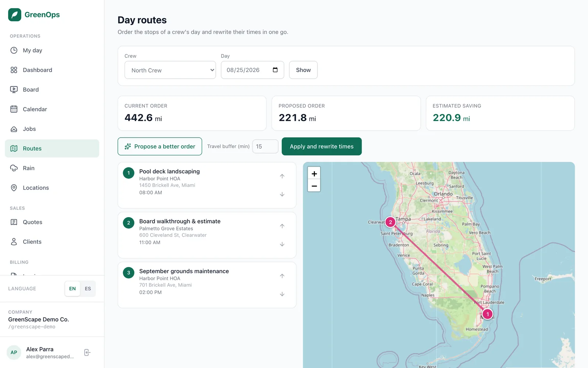Open the date picker calendar icon
Viewport: 588px width, 368px height.
[x=275, y=70]
